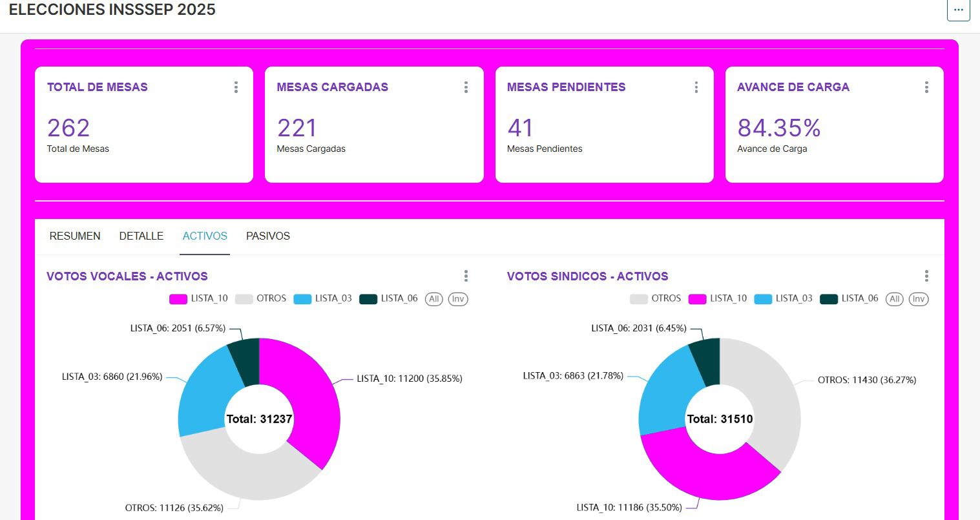This screenshot has width=980, height=520.
Task: Toggle LISTA_10 legend in Vocales chart
Action: click(x=199, y=298)
